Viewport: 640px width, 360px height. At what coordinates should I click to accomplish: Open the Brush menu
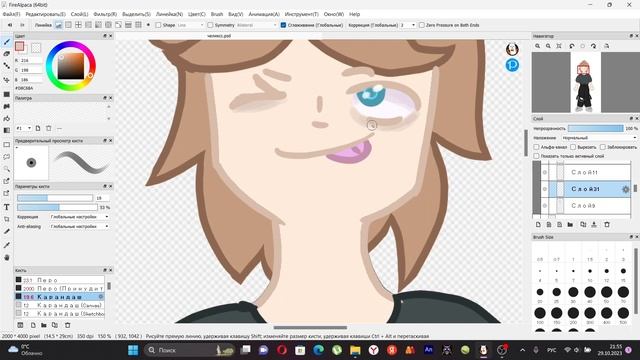[217, 14]
